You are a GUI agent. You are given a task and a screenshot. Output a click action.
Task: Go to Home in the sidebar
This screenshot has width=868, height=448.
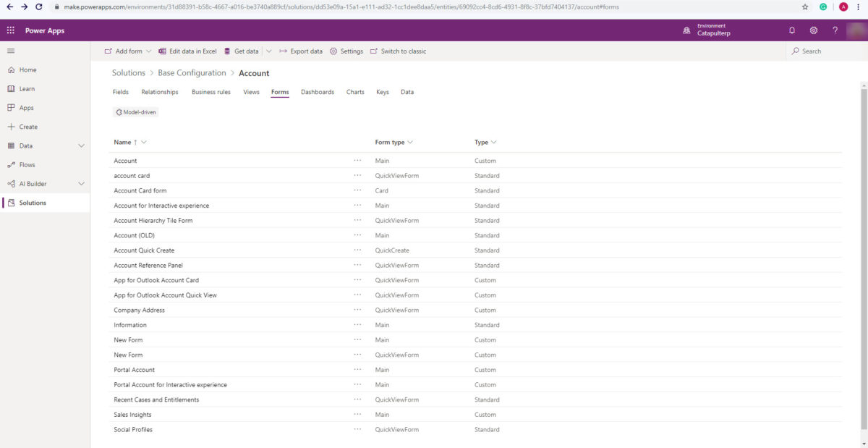coord(27,70)
